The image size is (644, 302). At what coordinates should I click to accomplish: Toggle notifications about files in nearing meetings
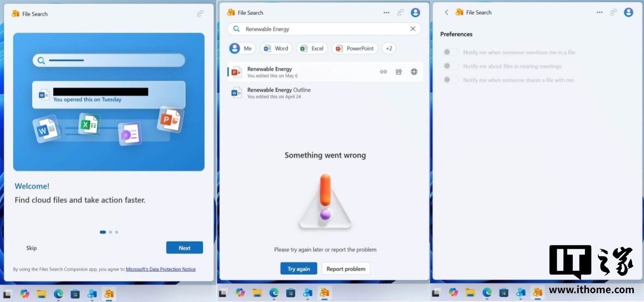451,66
